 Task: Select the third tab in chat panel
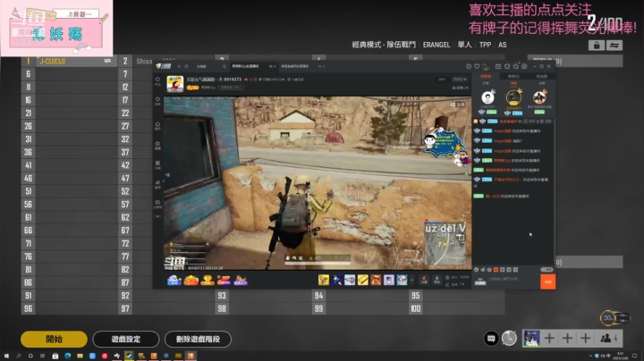[x=542, y=76]
